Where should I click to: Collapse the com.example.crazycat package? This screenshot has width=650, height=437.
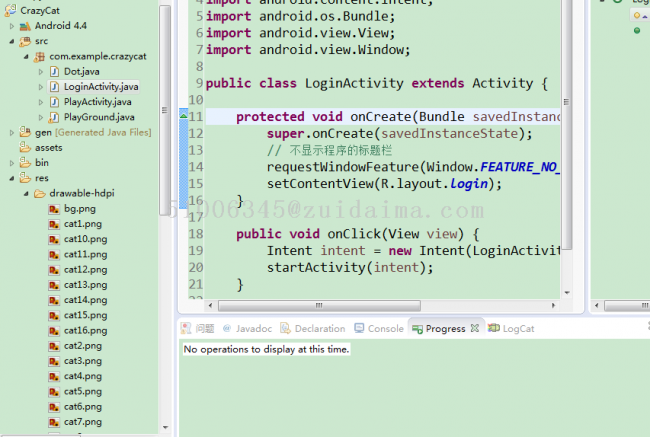[x=26, y=56]
